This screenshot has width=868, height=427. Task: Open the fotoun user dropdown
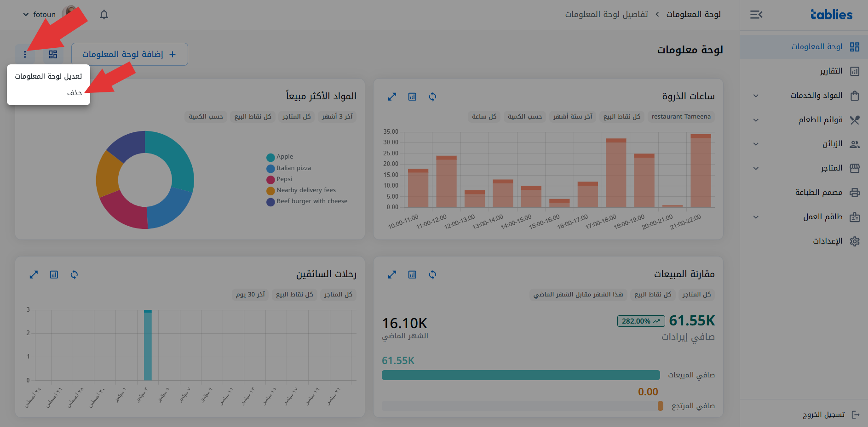[39, 15]
